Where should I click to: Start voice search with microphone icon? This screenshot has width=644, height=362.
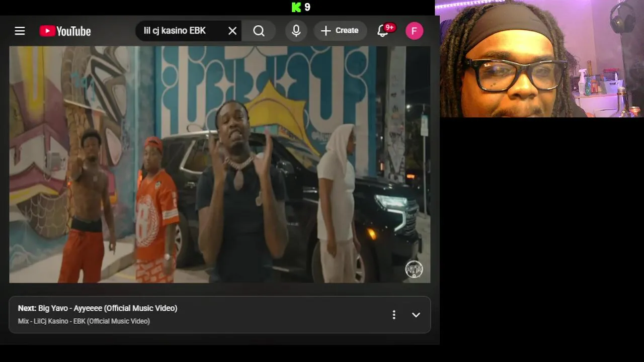pyautogui.click(x=296, y=31)
